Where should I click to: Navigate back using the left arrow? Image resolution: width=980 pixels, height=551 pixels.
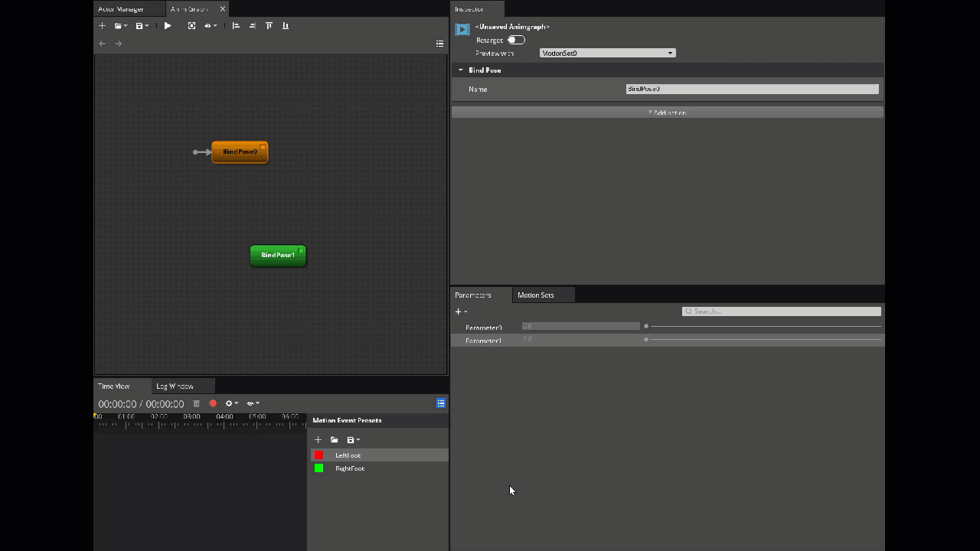102,44
